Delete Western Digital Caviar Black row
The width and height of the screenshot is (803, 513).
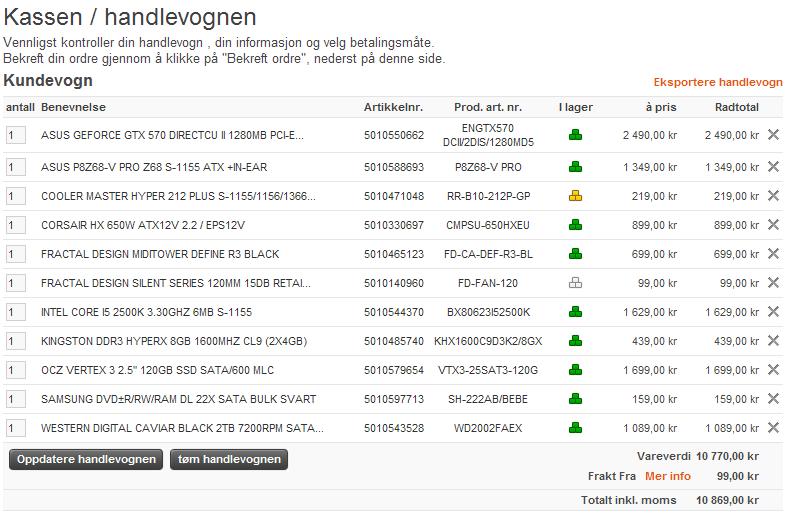pyautogui.click(x=773, y=428)
